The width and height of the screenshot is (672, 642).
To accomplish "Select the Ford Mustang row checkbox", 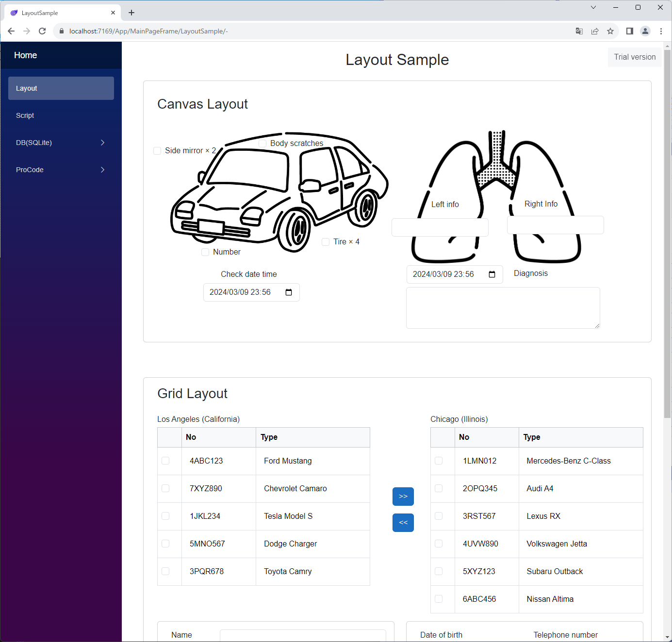I will [x=165, y=461].
